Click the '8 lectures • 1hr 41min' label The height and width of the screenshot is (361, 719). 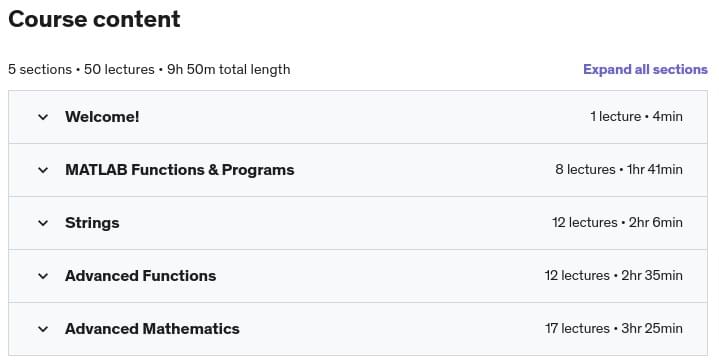pos(619,170)
